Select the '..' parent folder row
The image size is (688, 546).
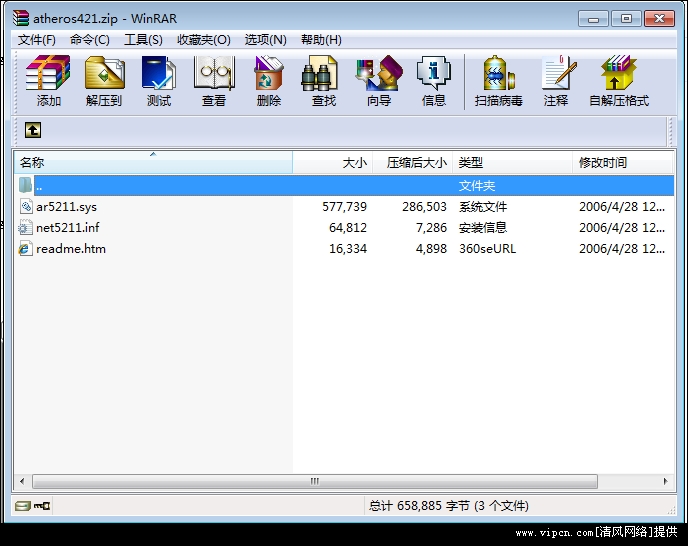[354, 186]
